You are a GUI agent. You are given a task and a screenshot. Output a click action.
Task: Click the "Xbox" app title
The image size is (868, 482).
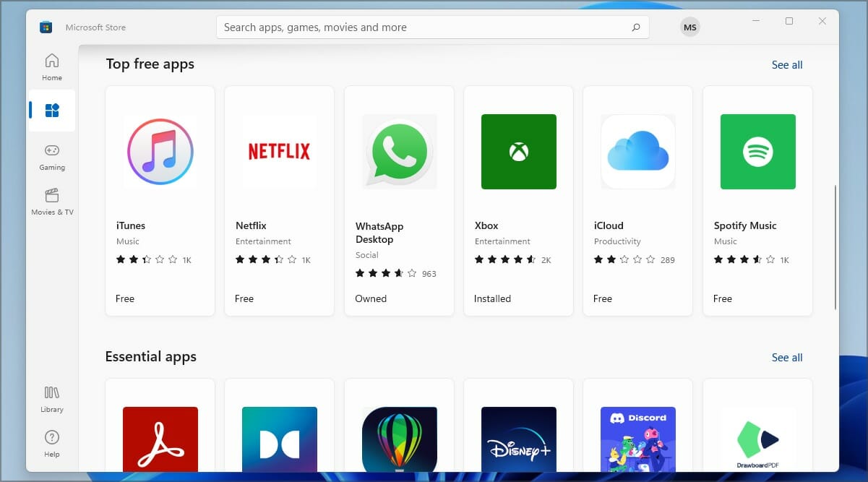coord(486,225)
